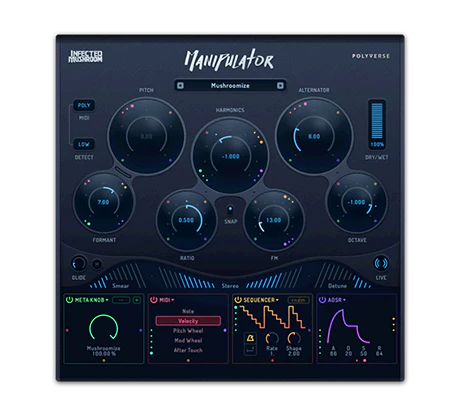This screenshot has height=416, width=460.
Task: Toggle the LOW detect button
Action: point(84,144)
